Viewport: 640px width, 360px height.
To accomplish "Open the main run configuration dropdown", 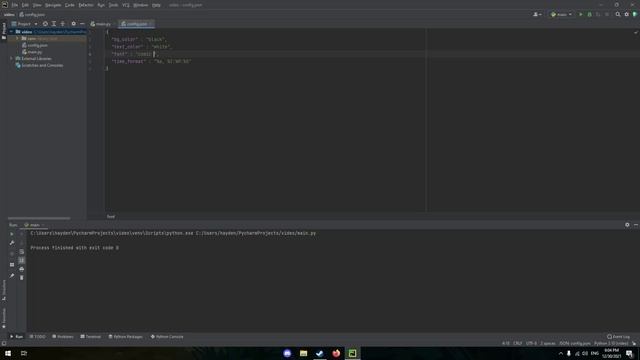I will pyautogui.click(x=561, y=14).
